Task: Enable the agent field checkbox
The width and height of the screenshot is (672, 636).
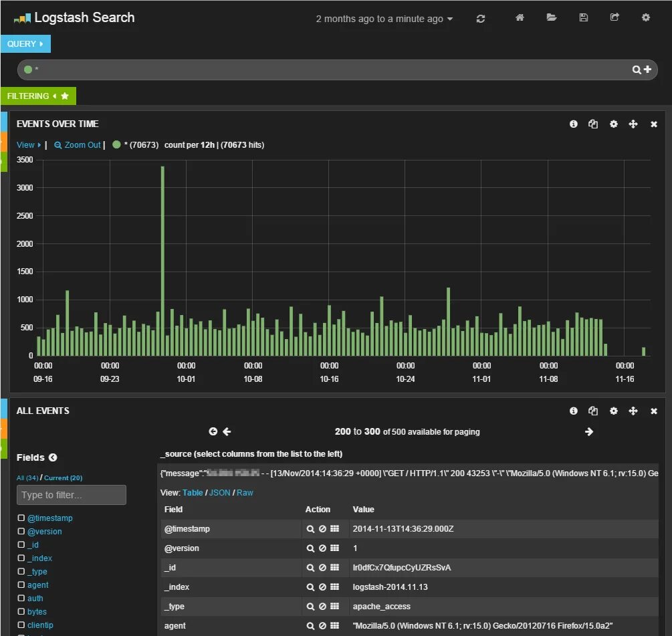Action: [x=21, y=585]
